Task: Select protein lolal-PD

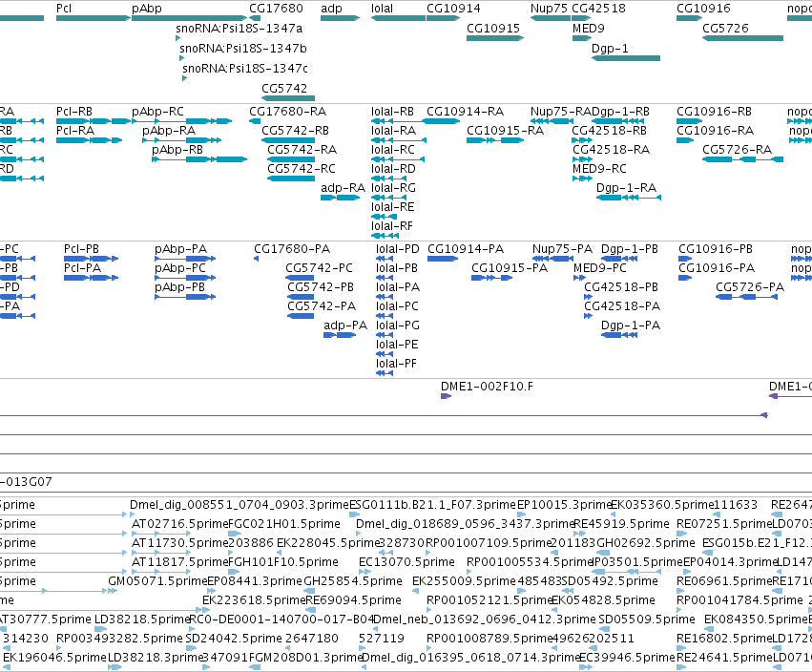Action: tap(385, 259)
